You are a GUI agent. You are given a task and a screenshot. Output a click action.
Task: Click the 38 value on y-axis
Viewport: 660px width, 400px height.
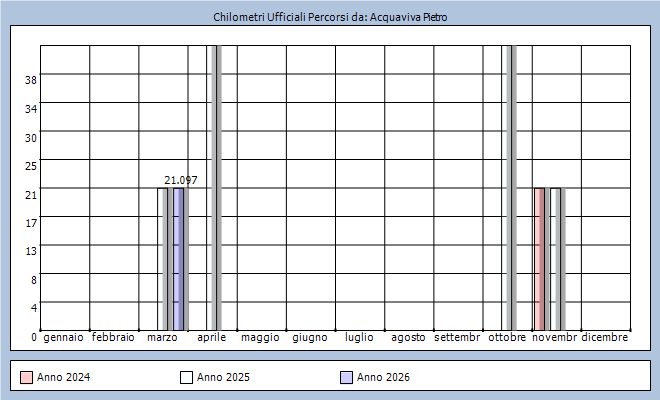pyautogui.click(x=31, y=80)
